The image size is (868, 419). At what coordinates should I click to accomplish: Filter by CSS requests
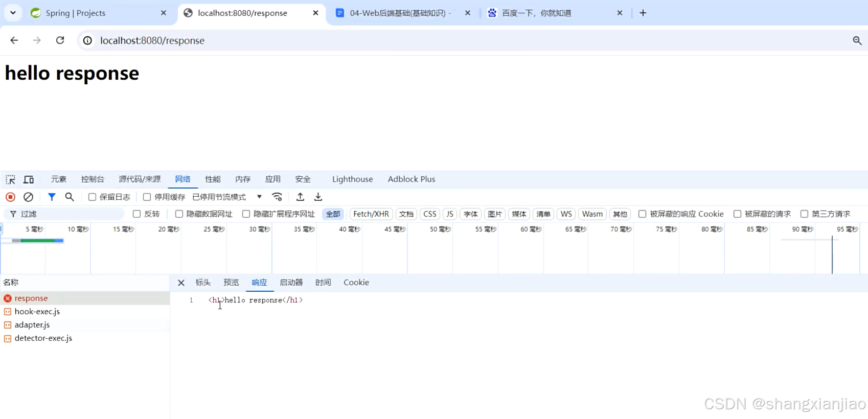point(430,214)
